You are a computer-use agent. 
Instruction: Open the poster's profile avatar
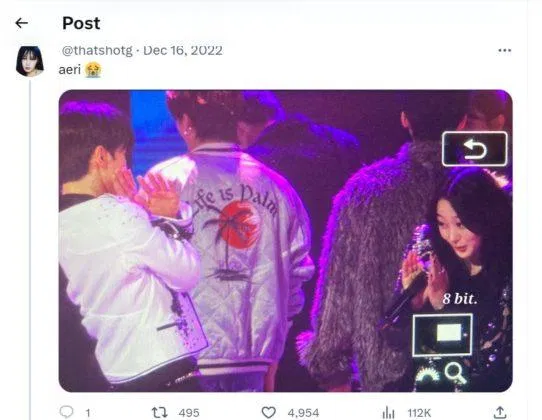[x=30, y=61]
